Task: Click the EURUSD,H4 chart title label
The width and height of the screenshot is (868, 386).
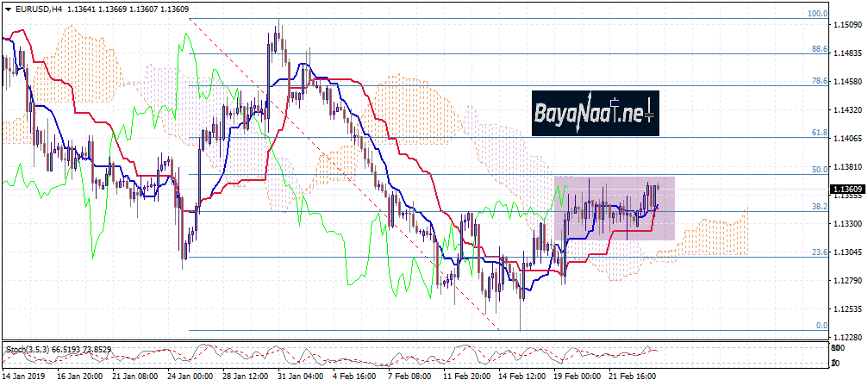Action: [43, 9]
